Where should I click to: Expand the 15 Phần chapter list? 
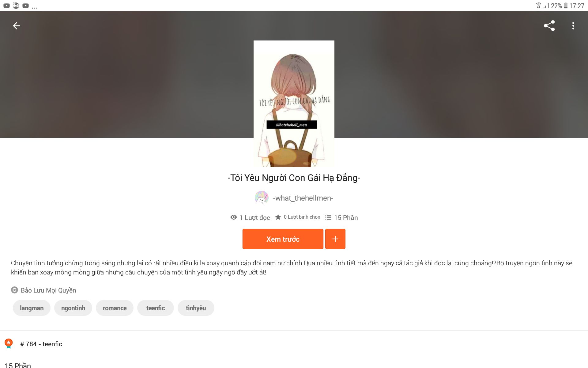click(18, 365)
